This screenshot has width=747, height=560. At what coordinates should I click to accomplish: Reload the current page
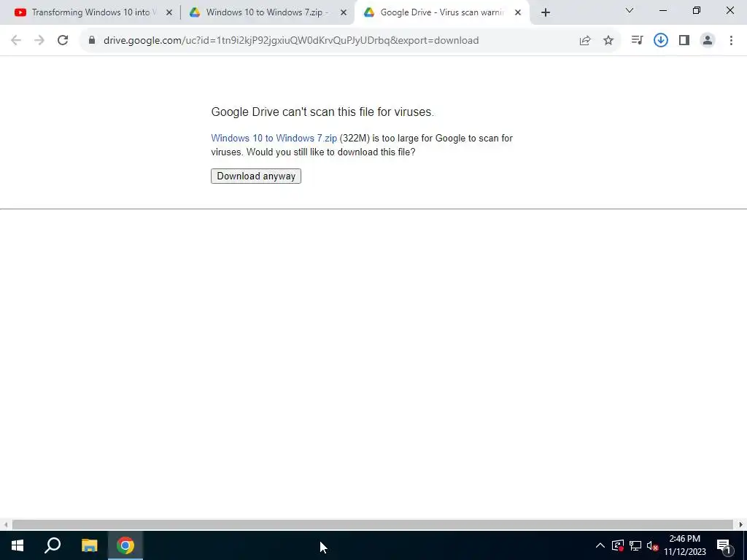pyautogui.click(x=63, y=41)
